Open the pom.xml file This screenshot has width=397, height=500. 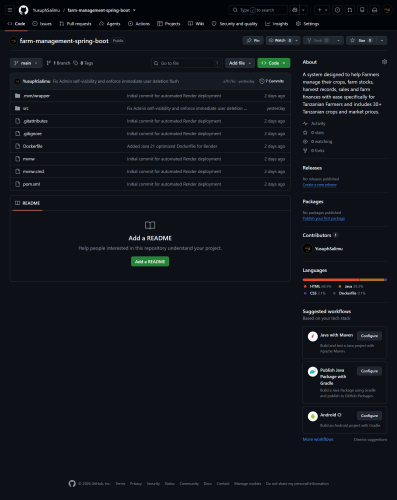31,184
